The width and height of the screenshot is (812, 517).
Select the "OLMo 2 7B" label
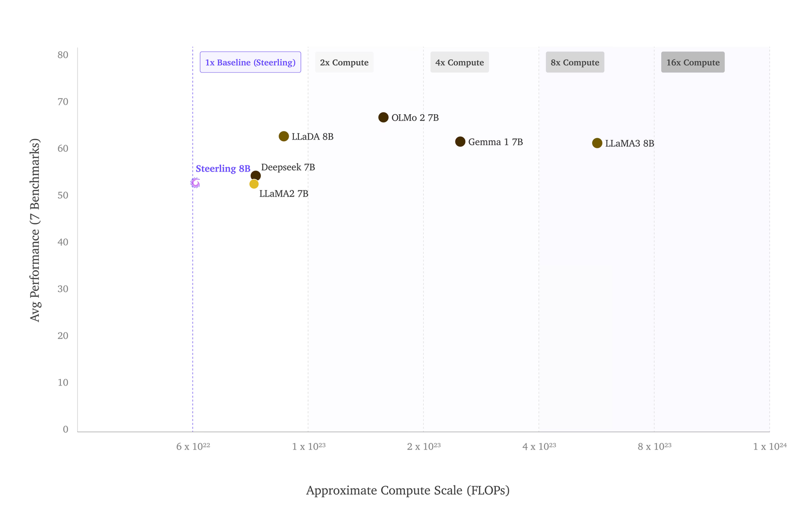pyautogui.click(x=415, y=118)
